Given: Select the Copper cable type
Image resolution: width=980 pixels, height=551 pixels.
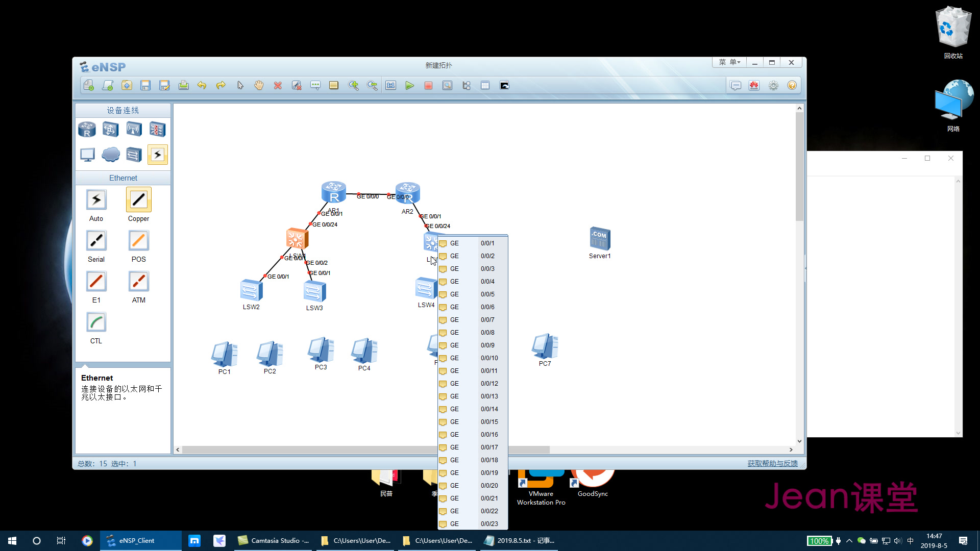Looking at the screenshot, I should click(x=138, y=200).
